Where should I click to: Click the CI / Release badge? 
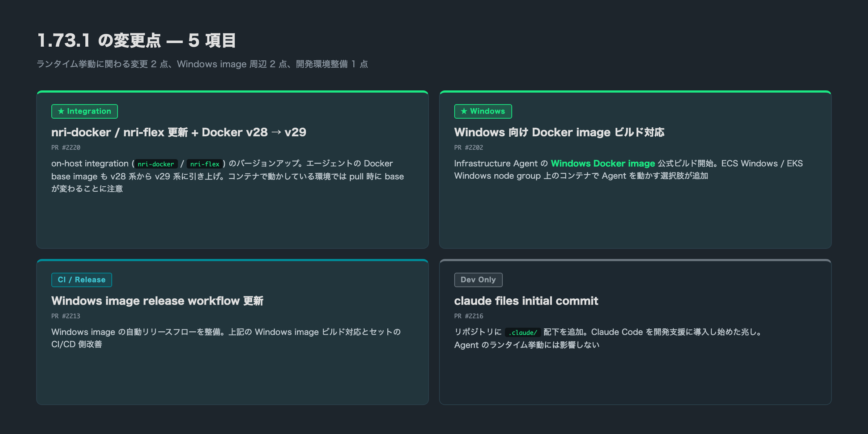(x=81, y=280)
